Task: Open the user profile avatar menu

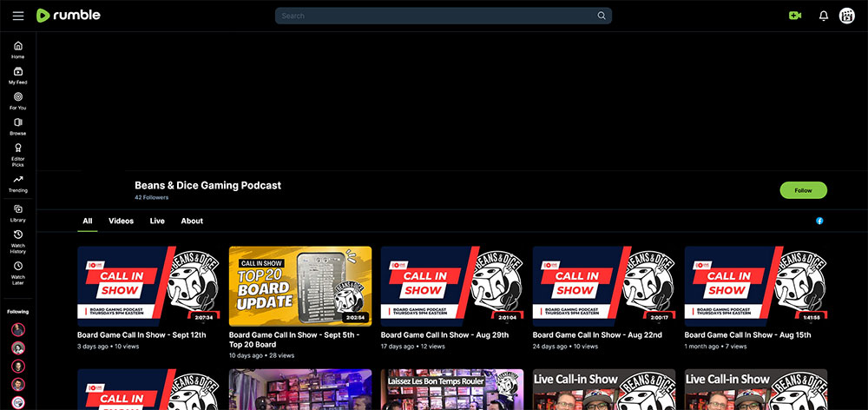Action: pyautogui.click(x=847, y=16)
